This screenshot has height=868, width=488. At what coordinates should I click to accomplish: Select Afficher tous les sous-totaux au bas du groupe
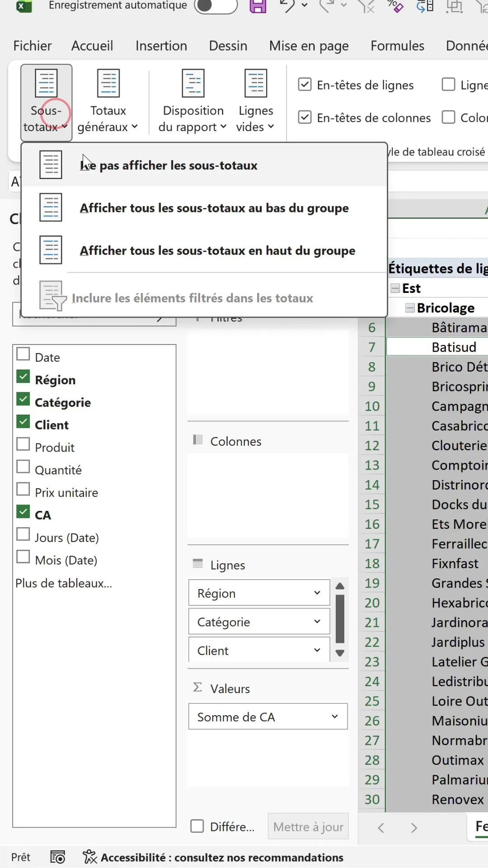pos(204,208)
